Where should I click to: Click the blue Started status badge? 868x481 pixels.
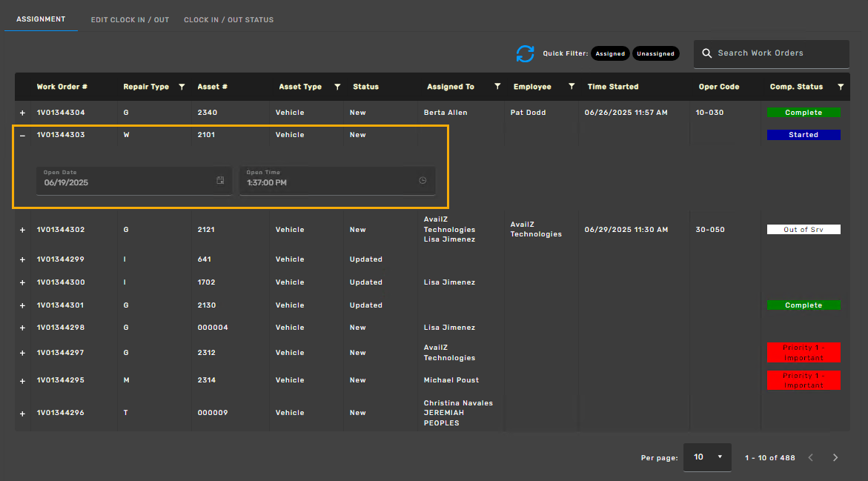click(804, 135)
